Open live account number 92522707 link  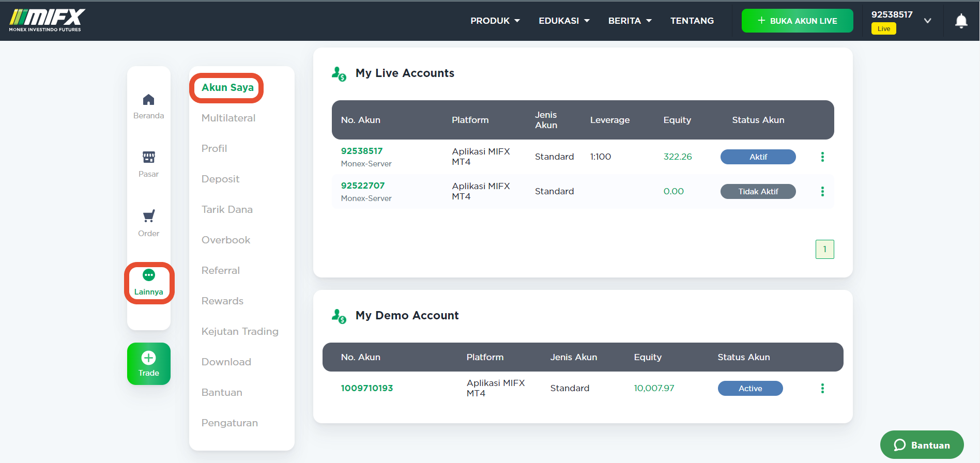363,186
